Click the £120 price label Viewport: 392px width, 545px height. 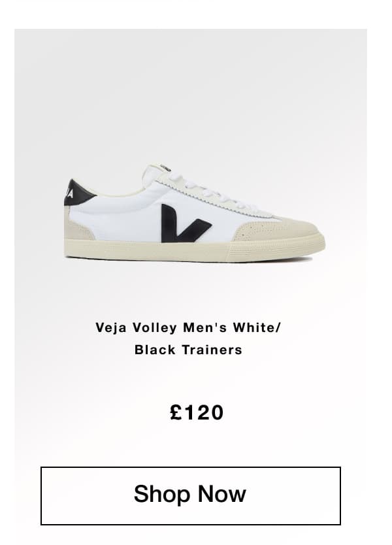click(197, 412)
